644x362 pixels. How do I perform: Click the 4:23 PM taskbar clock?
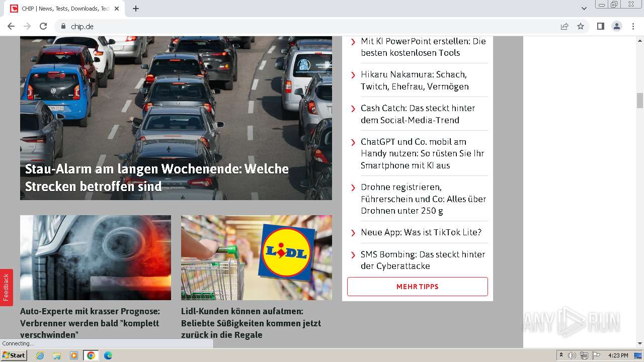(x=618, y=355)
